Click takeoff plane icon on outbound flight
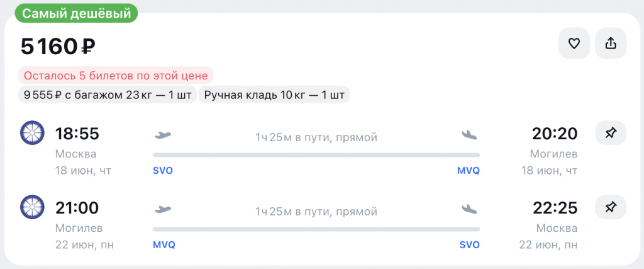The width and height of the screenshot is (644, 269). point(163,134)
